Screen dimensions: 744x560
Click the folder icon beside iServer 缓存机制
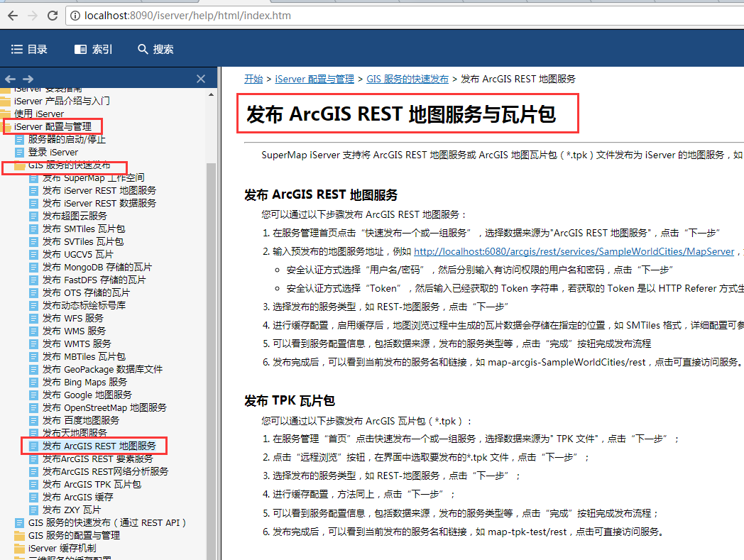19,549
